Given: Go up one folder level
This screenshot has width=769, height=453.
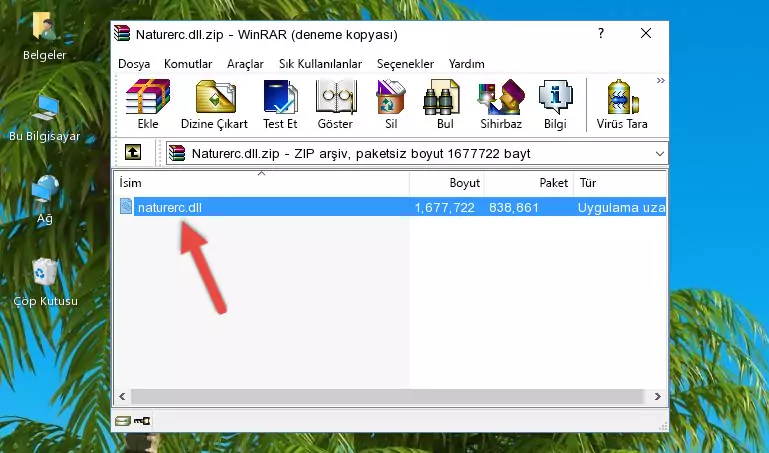Looking at the screenshot, I should coord(133,152).
